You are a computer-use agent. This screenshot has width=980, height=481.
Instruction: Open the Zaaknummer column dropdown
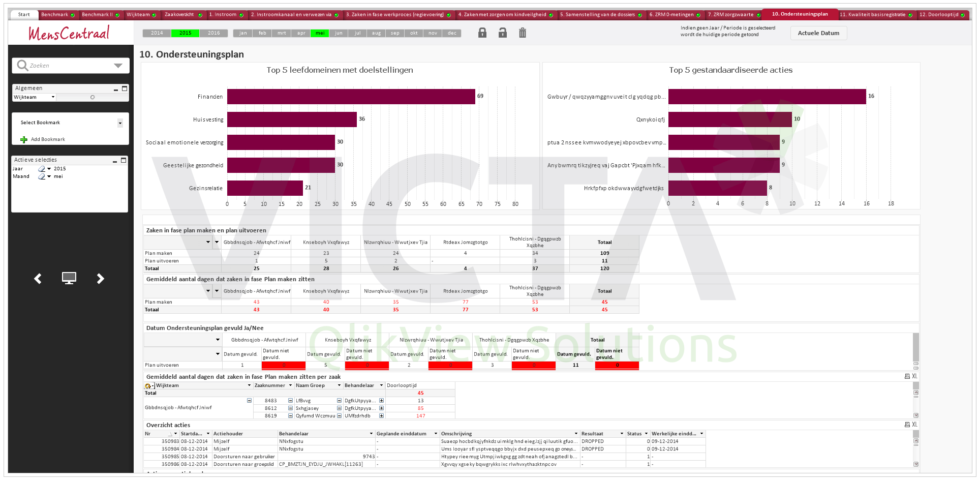click(290, 385)
